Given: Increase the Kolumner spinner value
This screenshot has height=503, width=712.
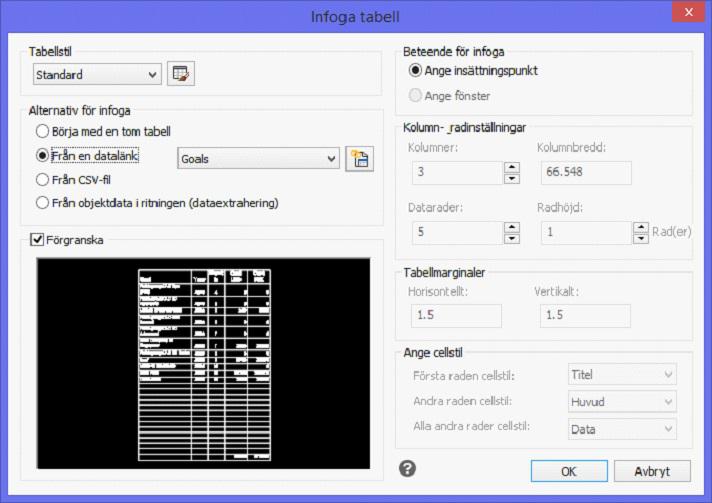Looking at the screenshot, I should coord(512,167).
